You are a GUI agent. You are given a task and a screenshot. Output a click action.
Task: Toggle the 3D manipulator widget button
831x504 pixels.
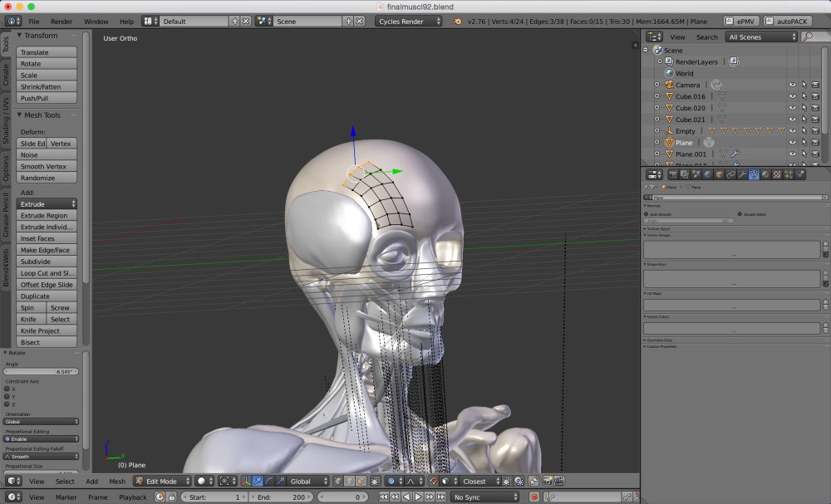(246, 482)
